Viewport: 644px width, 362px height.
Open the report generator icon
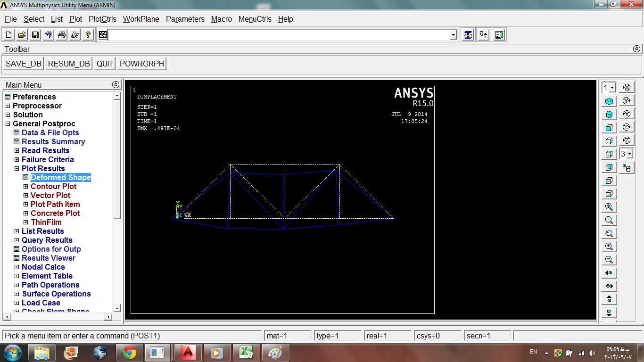pos(75,35)
